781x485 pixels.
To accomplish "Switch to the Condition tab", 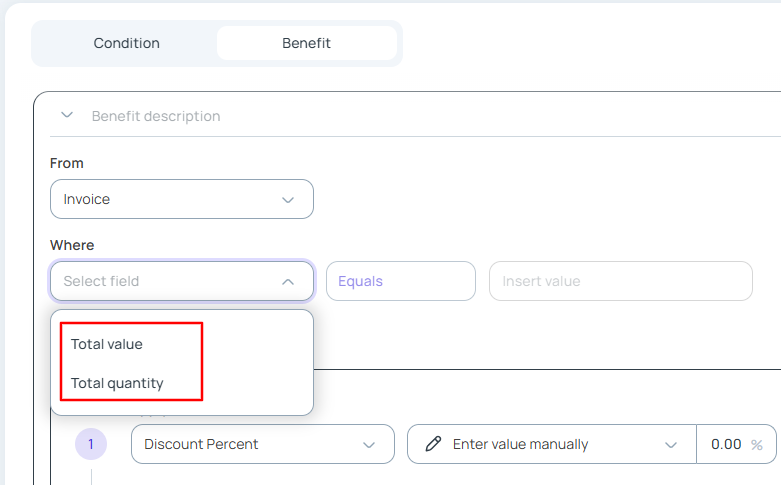I will [126, 43].
